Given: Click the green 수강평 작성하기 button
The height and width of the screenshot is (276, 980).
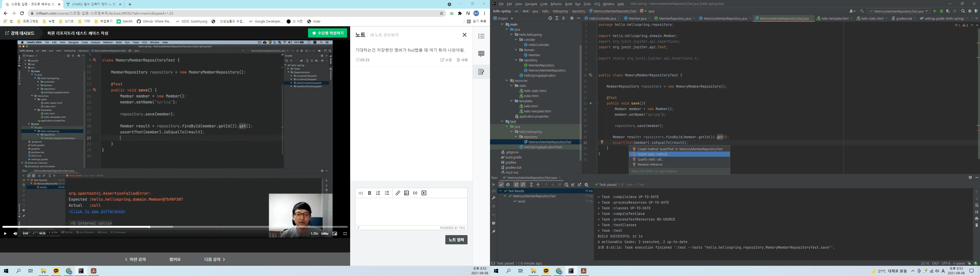Looking at the screenshot, I should click(x=327, y=33).
